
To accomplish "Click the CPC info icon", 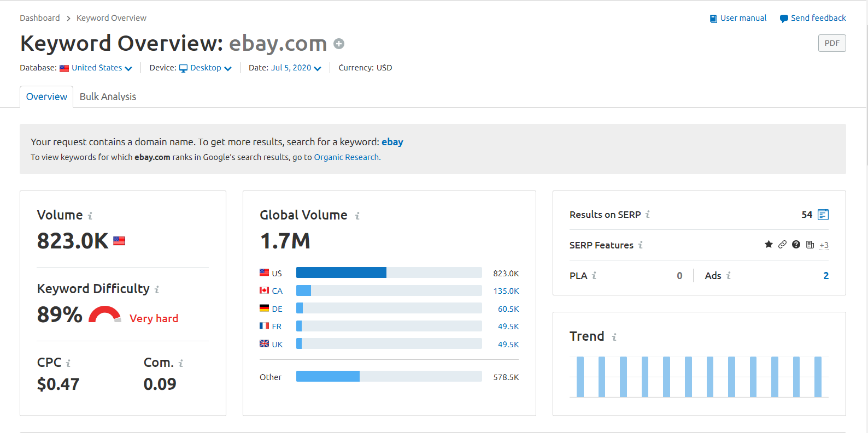I will click(68, 363).
